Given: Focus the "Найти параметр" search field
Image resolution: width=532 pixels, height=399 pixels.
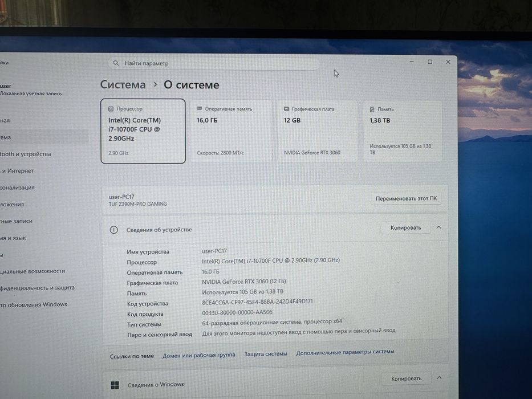Looking at the screenshot, I should point(214,63).
